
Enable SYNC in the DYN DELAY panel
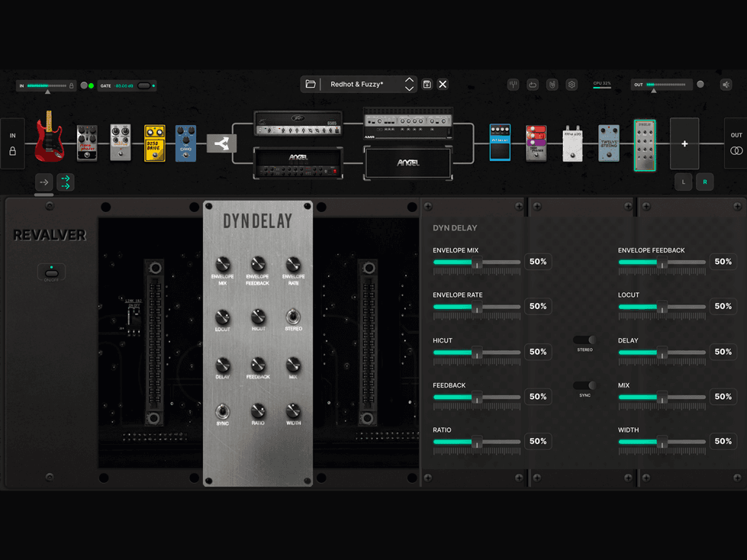[x=584, y=386]
